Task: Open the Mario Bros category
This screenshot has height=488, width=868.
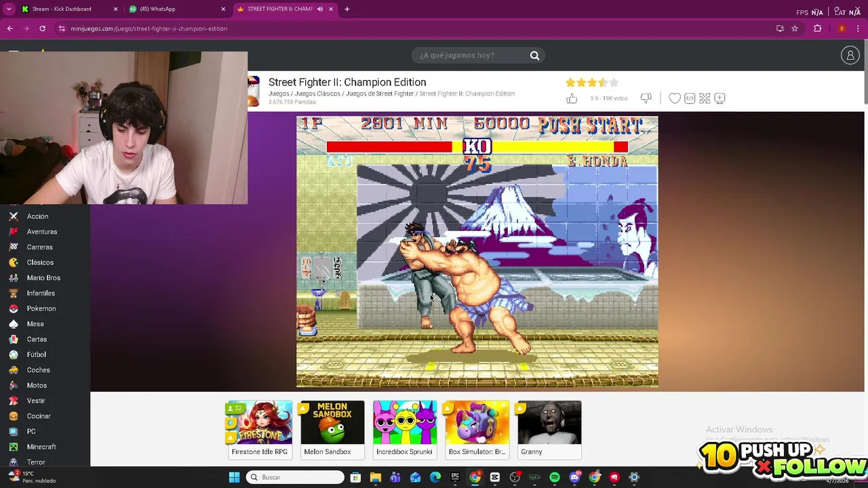Action: coord(45,278)
